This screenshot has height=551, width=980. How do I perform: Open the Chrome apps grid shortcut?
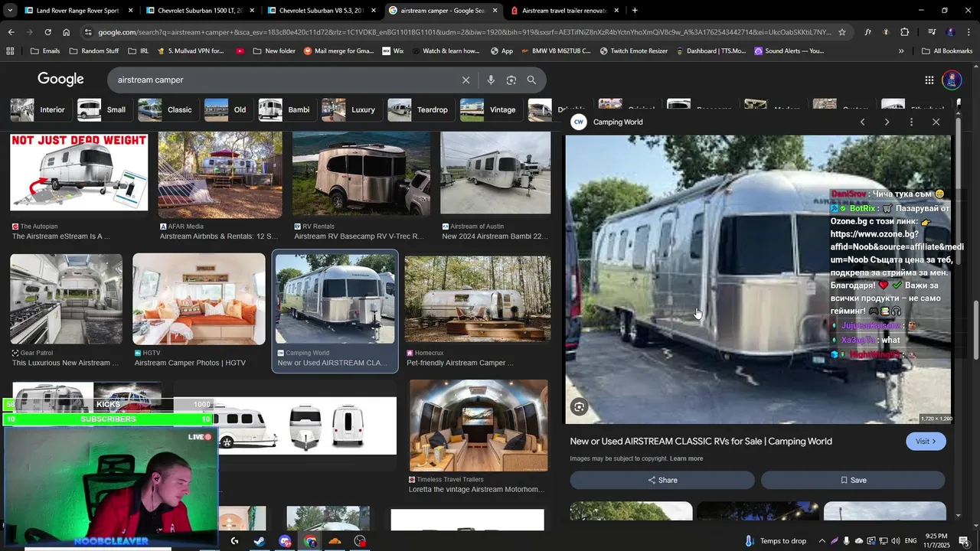[x=10, y=51]
